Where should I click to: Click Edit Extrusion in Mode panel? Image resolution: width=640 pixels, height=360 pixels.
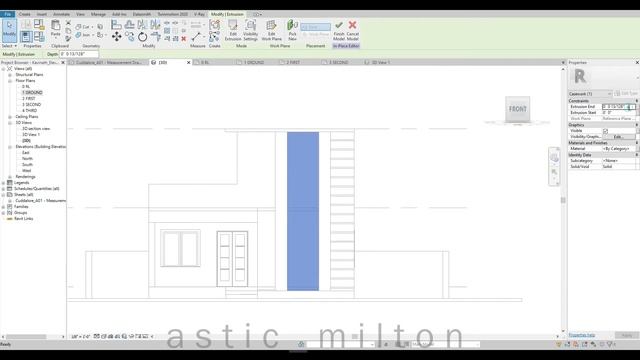(x=233, y=30)
